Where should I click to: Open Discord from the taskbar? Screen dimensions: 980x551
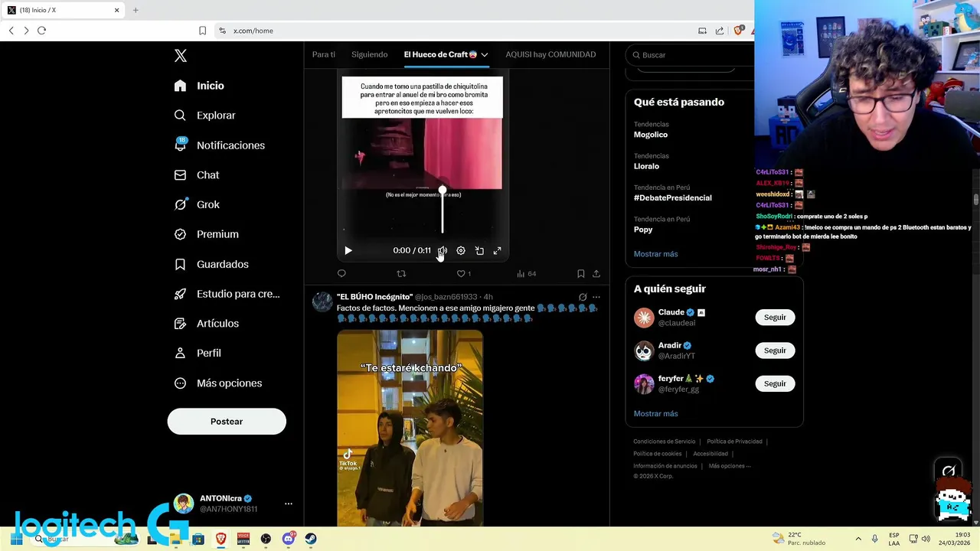click(x=289, y=539)
